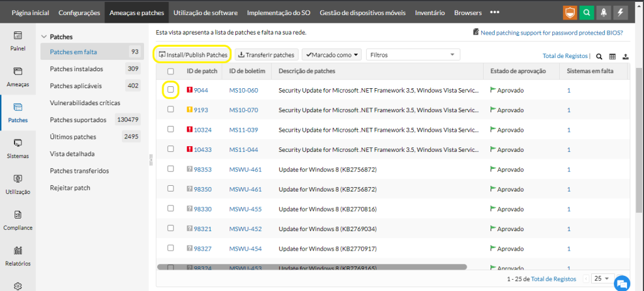Click the Install/Publish Patches button

click(x=192, y=55)
